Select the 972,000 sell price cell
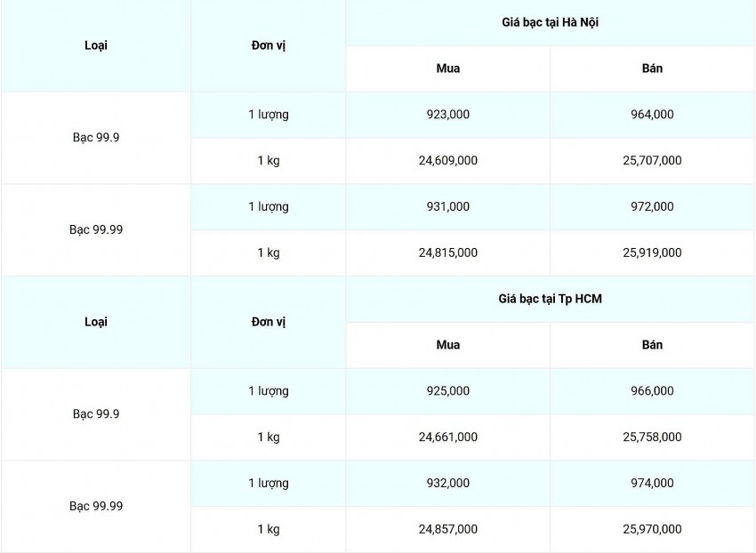The image size is (756, 553). pos(652,206)
